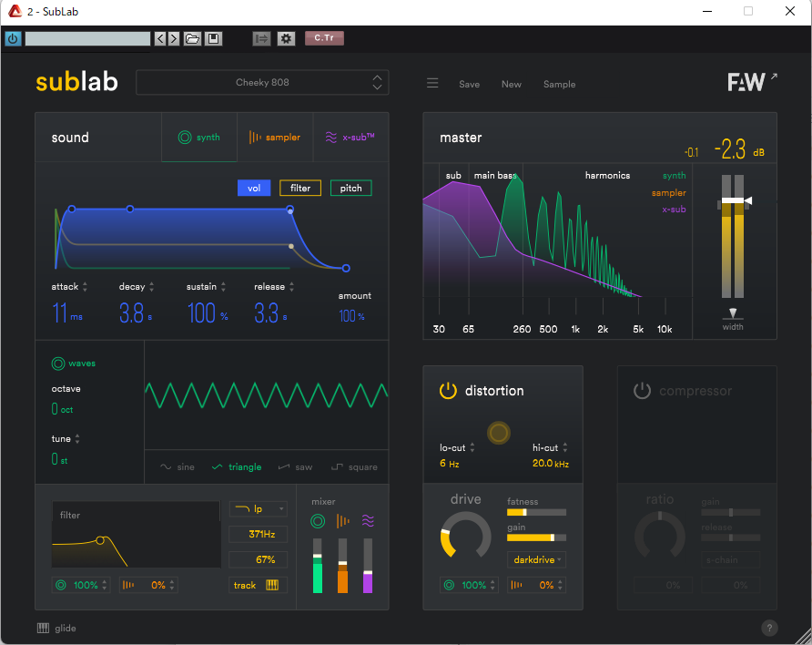
Task: Select the triangle waveform
Action: (237, 466)
